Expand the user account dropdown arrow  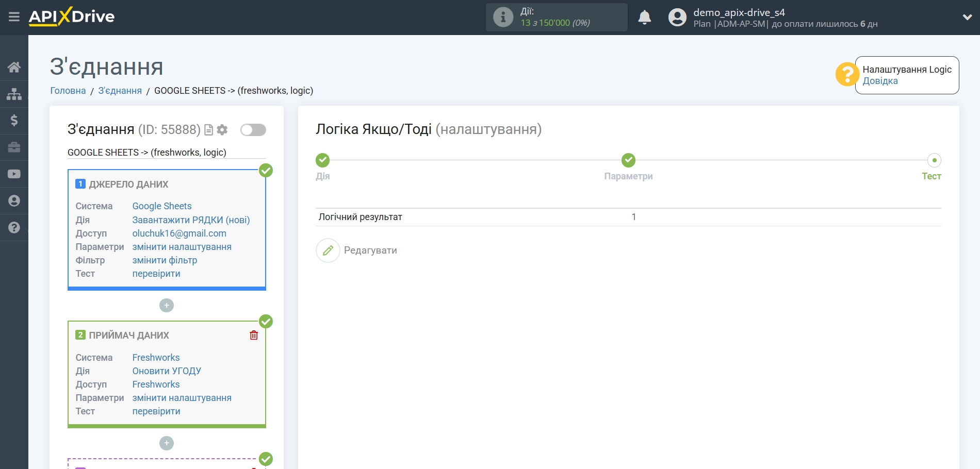[967, 17]
